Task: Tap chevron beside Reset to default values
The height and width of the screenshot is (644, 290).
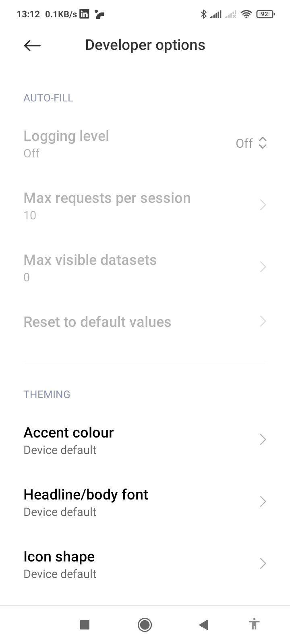Action: [263, 322]
